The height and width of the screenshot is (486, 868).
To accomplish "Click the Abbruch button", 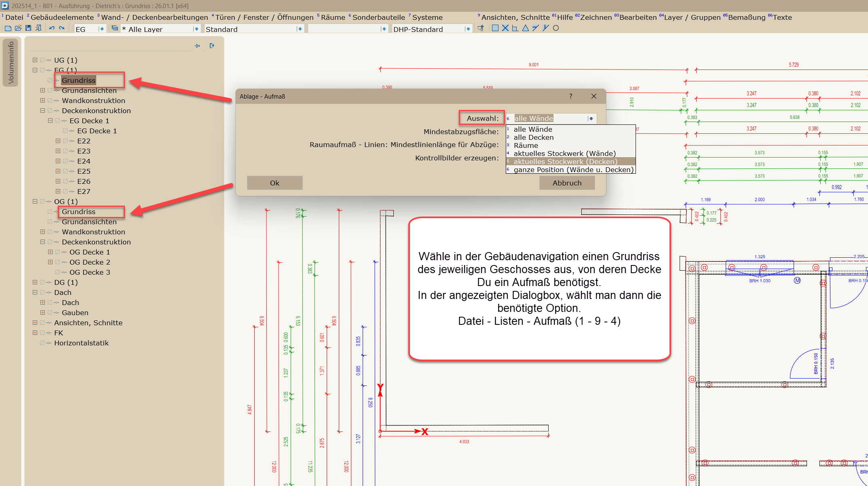I will tap(567, 183).
